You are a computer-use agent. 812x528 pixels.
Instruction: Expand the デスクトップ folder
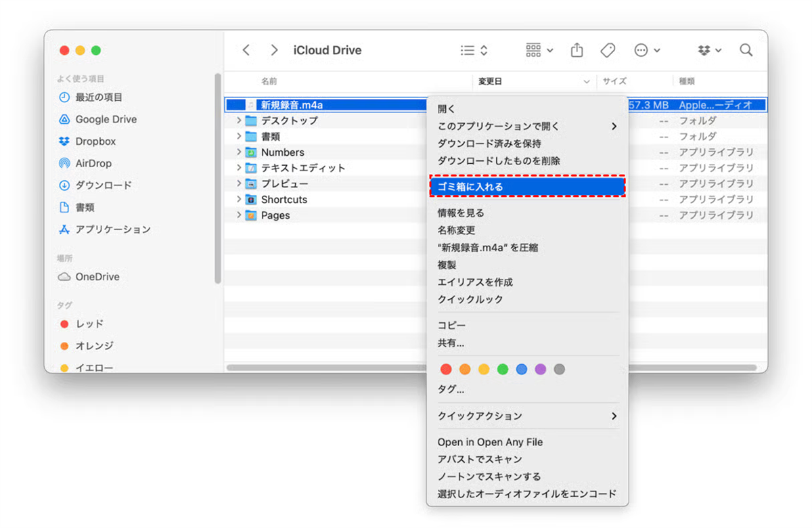[x=239, y=120]
